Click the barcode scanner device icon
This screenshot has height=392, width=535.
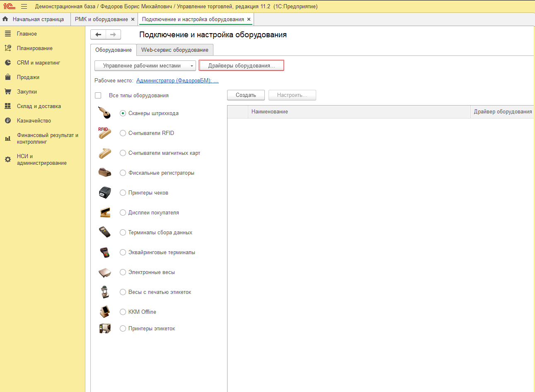click(105, 113)
